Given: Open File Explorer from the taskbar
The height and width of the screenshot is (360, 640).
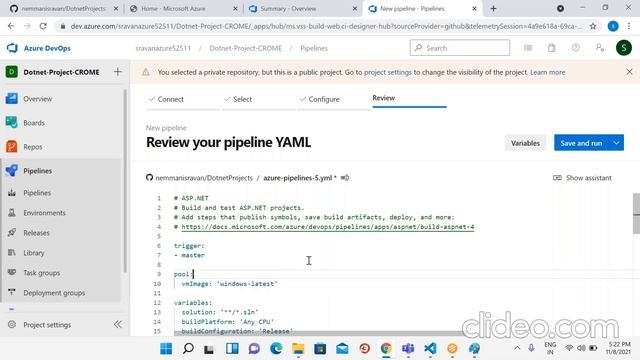Looking at the screenshot, I should [x=298, y=349].
